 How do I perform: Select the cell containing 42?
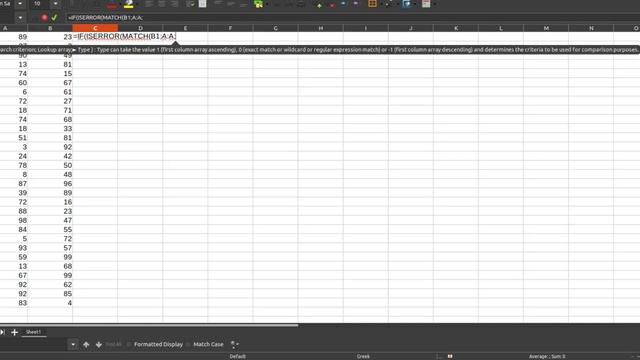tap(50, 156)
